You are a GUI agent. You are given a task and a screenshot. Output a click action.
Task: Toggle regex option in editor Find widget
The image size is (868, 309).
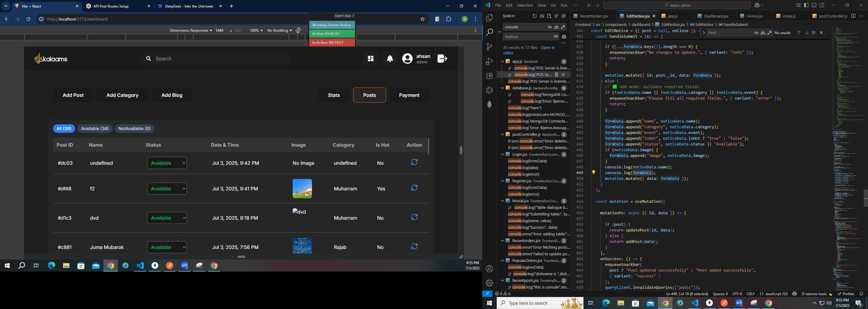click(x=769, y=33)
